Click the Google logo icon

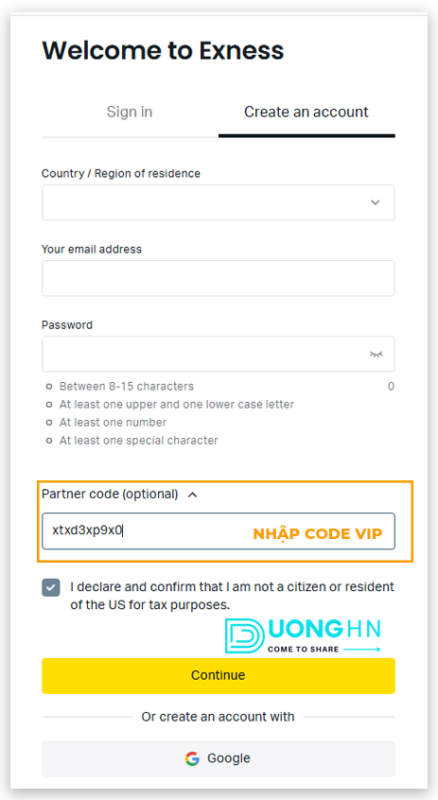pos(192,759)
